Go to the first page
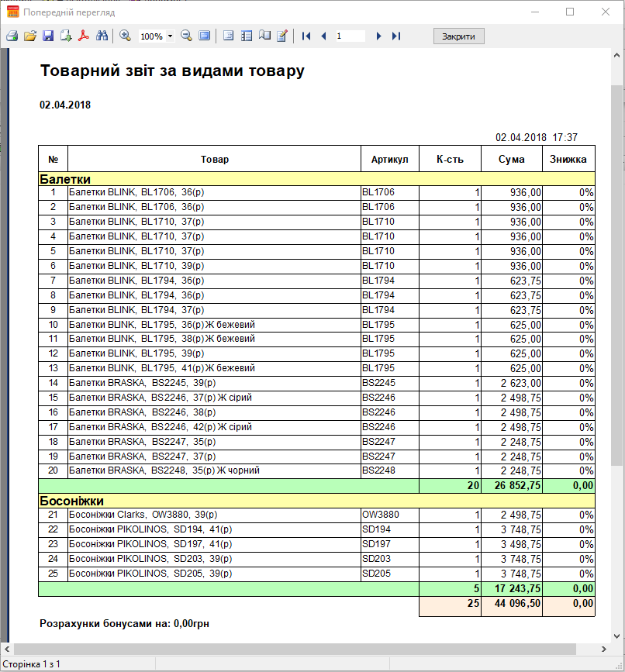Viewport: 625px width, 672px height. click(306, 36)
